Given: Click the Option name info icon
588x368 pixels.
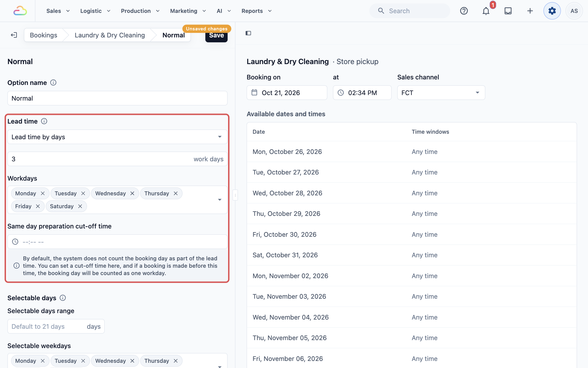Looking at the screenshot, I should click(x=53, y=82).
